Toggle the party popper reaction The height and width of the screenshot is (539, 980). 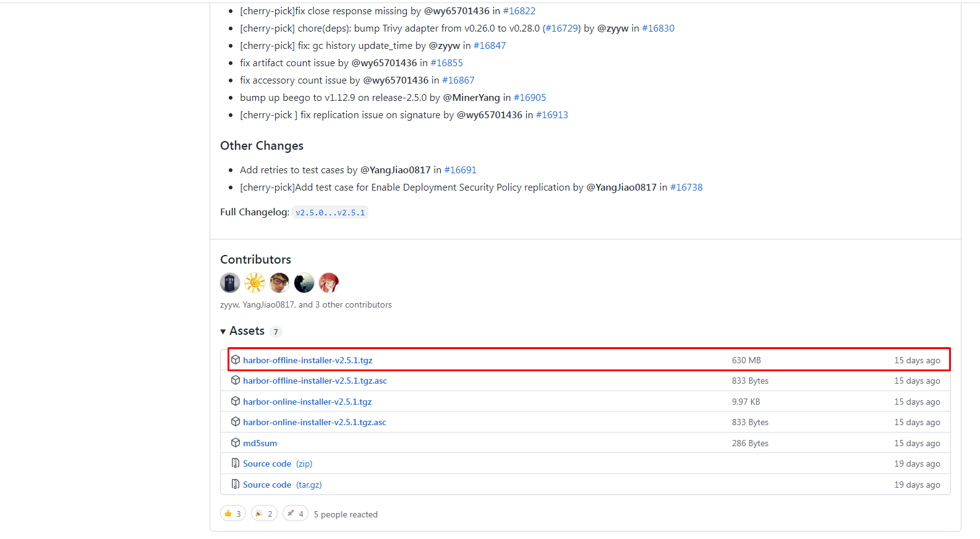(x=264, y=514)
